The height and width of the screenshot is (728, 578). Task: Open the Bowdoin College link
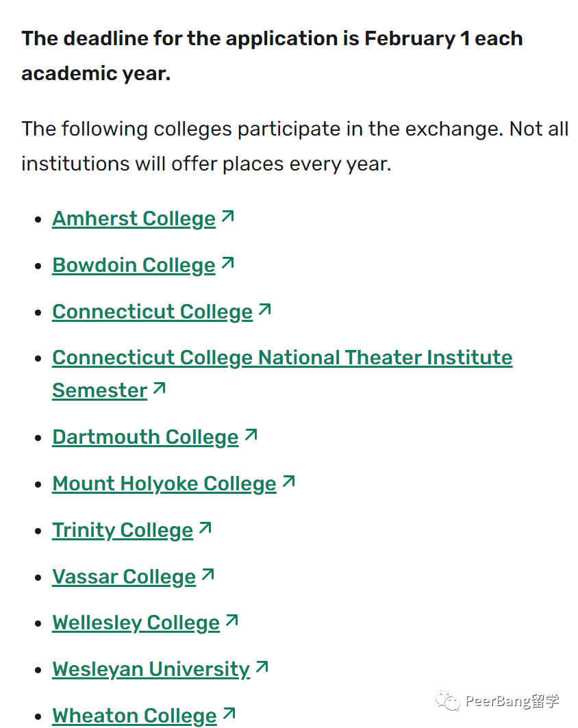point(134,265)
